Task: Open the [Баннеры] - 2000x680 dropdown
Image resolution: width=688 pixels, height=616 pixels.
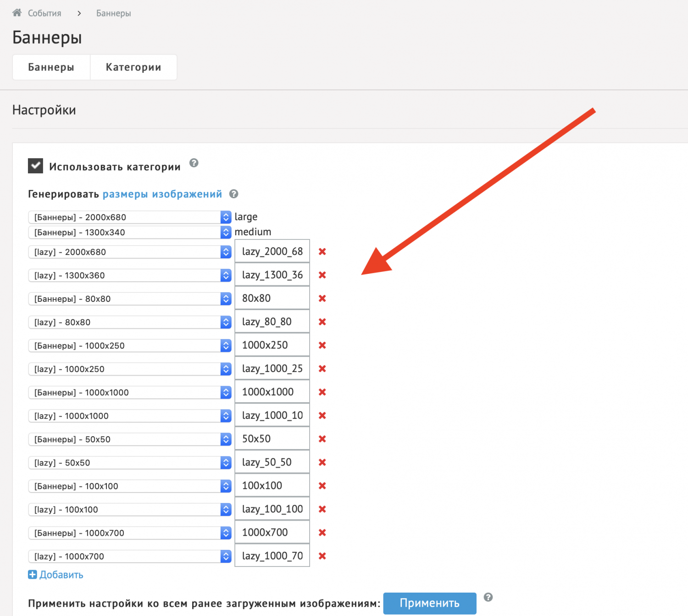Action: pos(129,217)
